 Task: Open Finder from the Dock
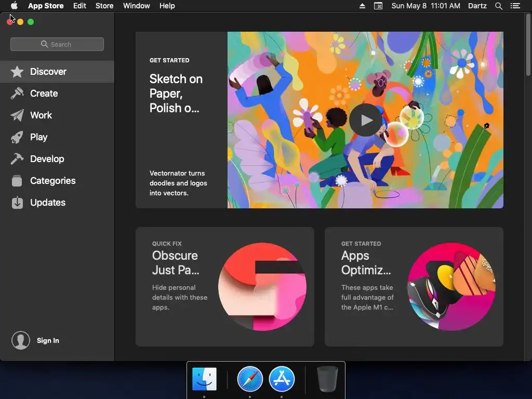point(204,379)
